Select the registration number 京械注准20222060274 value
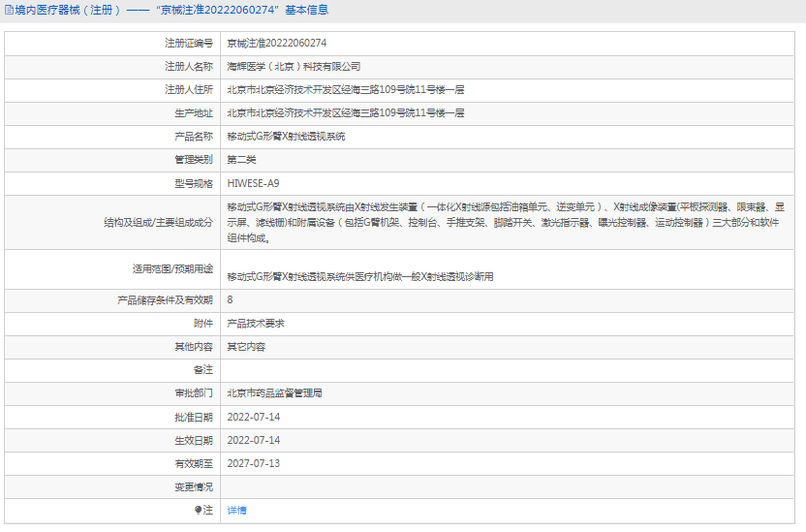The width and height of the screenshot is (806, 532). (276, 44)
